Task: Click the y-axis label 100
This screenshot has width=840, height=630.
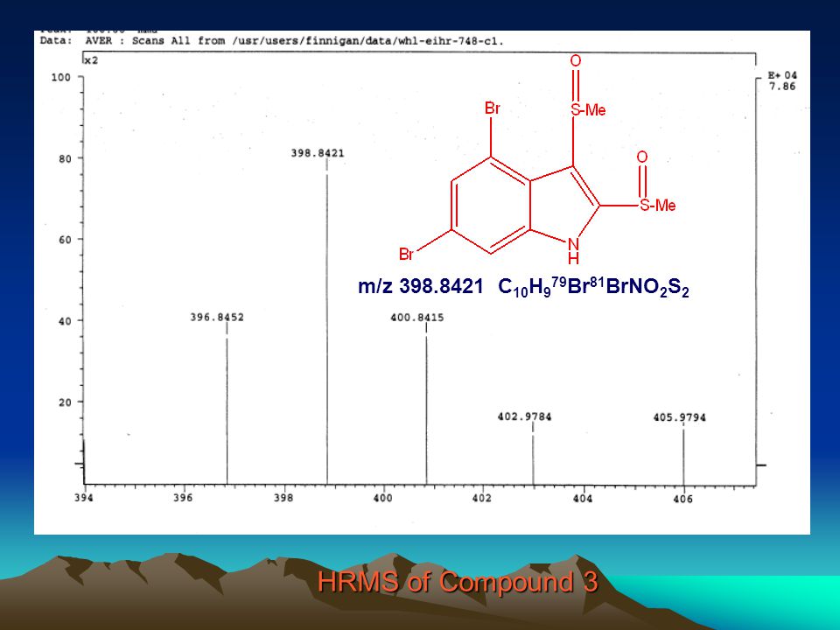Action: click(60, 78)
